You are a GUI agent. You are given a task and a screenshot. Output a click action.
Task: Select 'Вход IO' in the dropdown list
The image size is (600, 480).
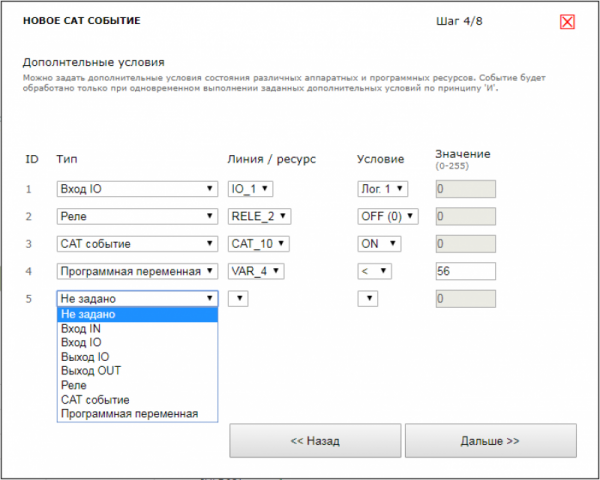click(137, 342)
